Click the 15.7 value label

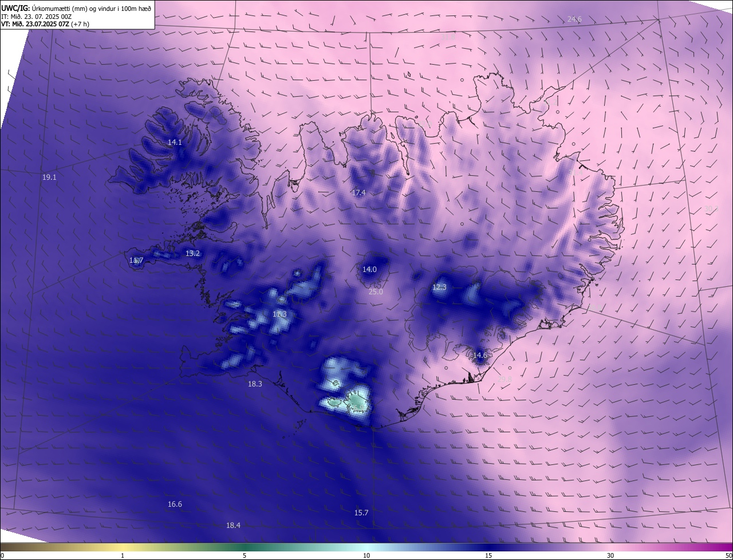pyautogui.click(x=361, y=512)
